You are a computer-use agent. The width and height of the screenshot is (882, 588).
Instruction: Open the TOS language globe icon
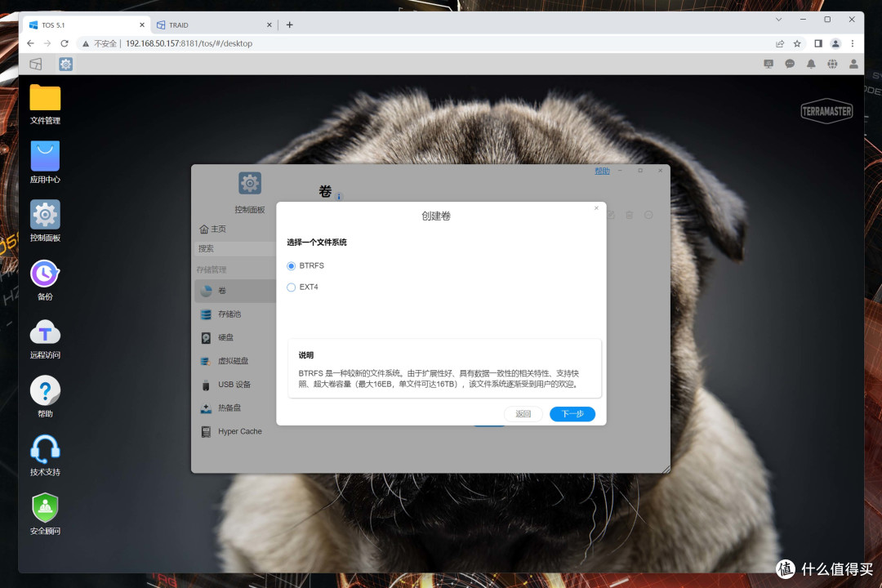pos(832,65)
